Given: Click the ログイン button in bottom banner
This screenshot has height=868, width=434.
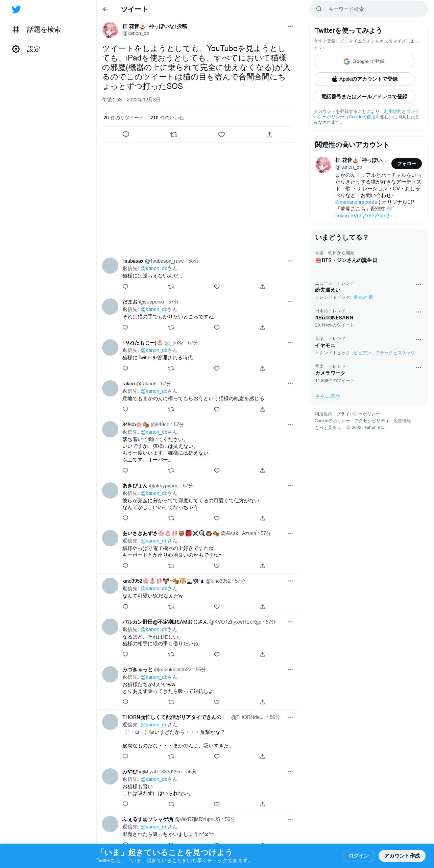Looking at the screenshot, I should pos(359,855).
